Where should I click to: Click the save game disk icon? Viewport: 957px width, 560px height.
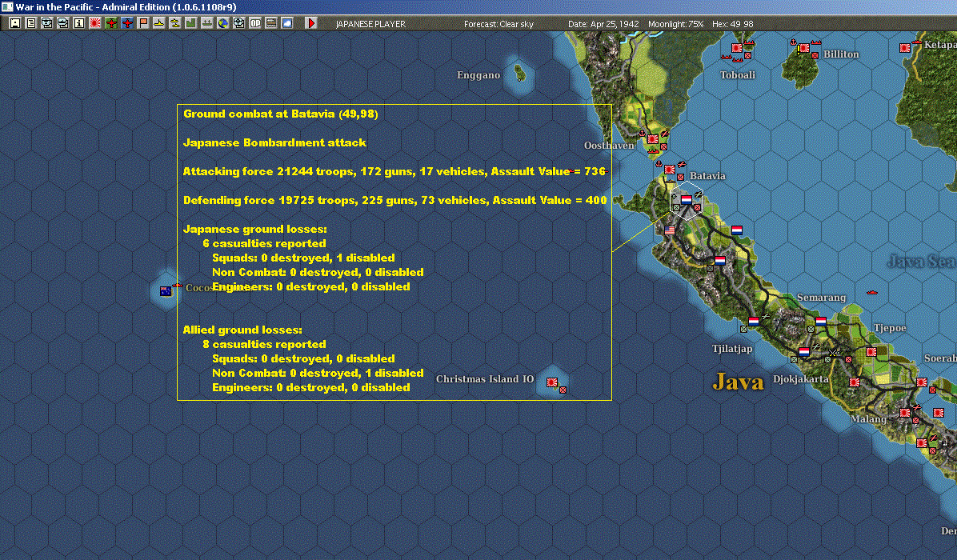15,23
